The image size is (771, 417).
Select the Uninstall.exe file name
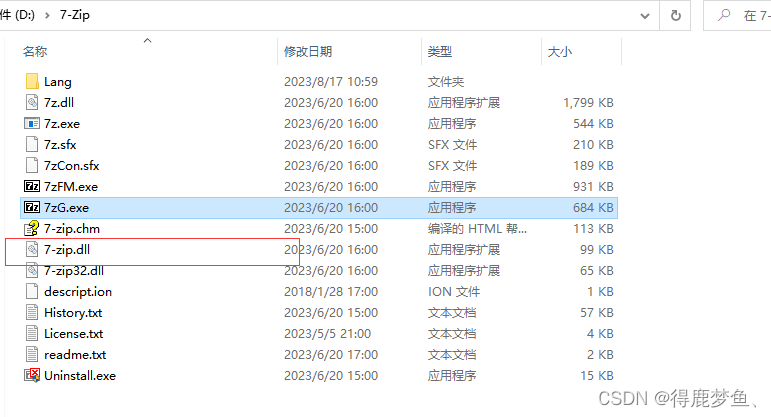(80, 376)
